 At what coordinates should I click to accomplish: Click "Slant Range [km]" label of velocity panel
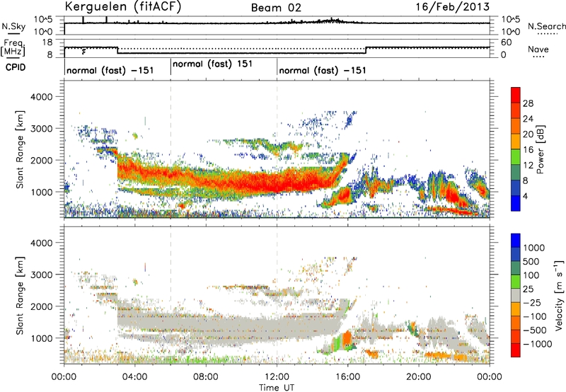20,295
